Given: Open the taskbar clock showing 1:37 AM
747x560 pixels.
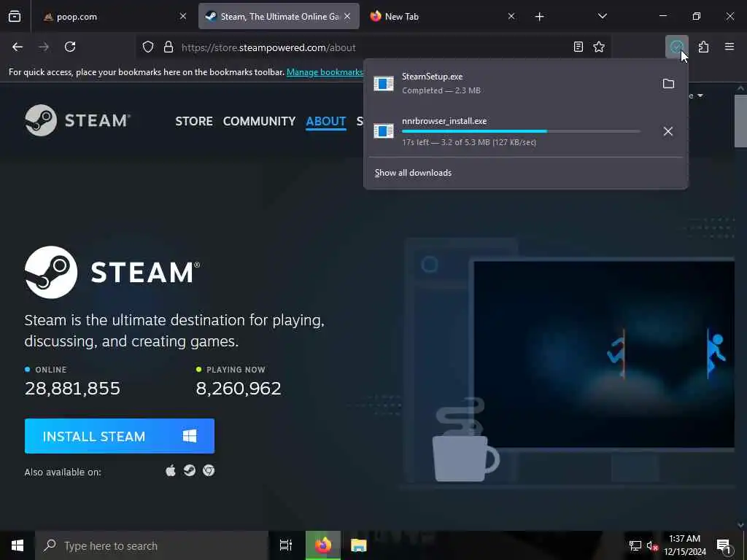Looking at the screenshot, I should coord(685,545).
